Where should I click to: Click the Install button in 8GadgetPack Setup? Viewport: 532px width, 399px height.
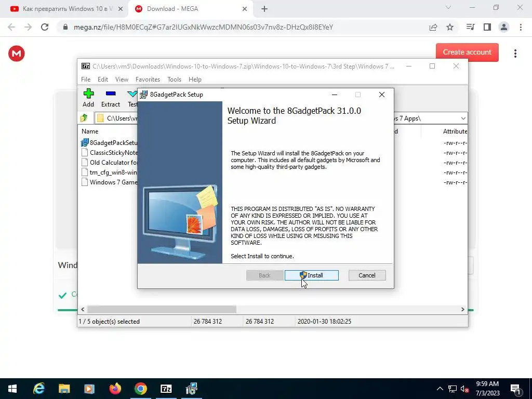[312, 275]
